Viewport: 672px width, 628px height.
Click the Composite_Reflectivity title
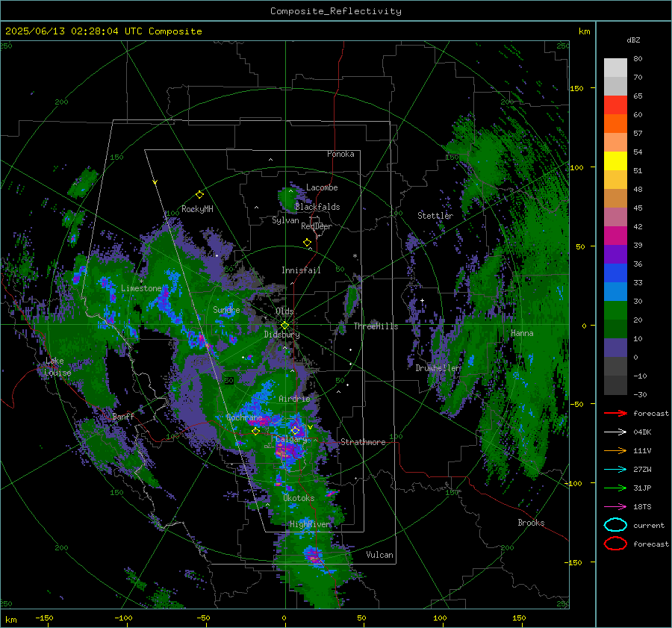click(335, 11)
